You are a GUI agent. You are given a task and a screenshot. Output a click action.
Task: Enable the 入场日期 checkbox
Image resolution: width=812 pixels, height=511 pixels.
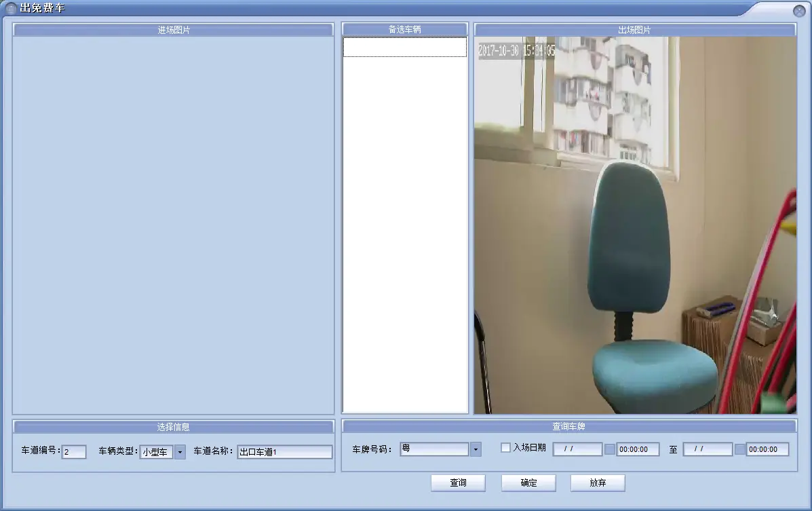pos(505,448)
